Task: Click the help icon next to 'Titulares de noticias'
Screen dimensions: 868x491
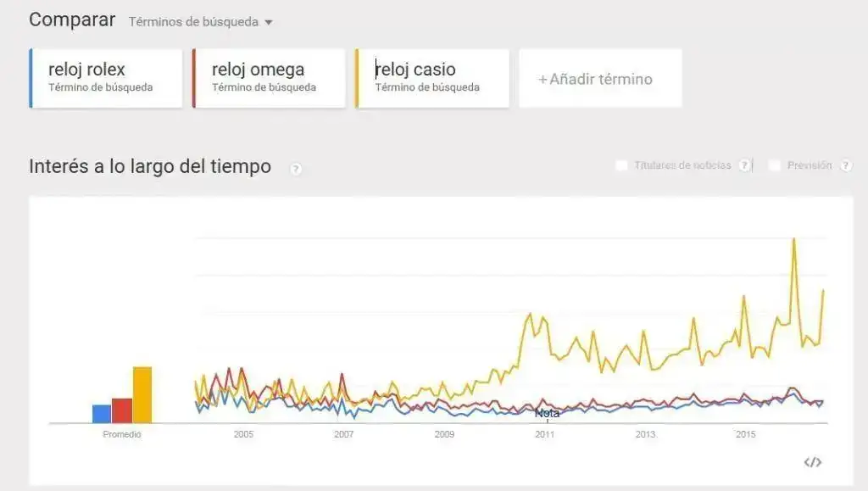Action: click(744, 165)
